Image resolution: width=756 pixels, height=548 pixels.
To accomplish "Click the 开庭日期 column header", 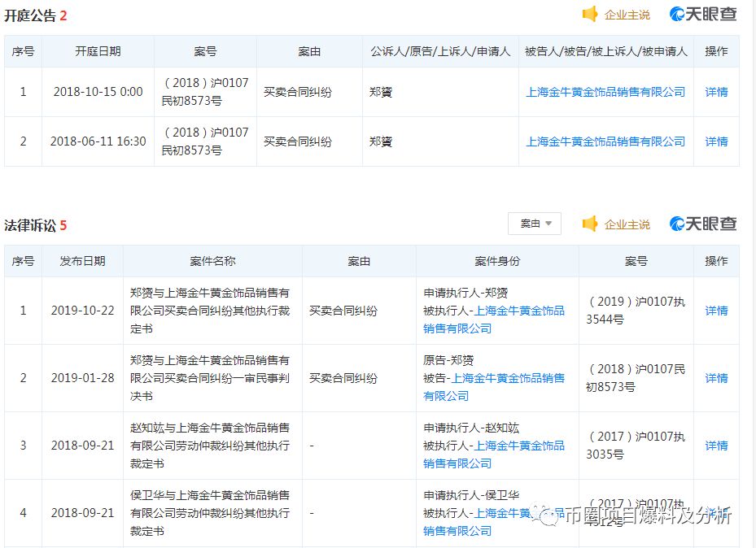I will click(x=98, y=51).
